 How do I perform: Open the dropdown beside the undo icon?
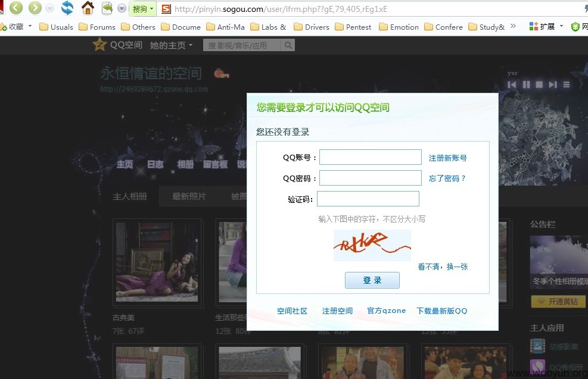point(122,8)
